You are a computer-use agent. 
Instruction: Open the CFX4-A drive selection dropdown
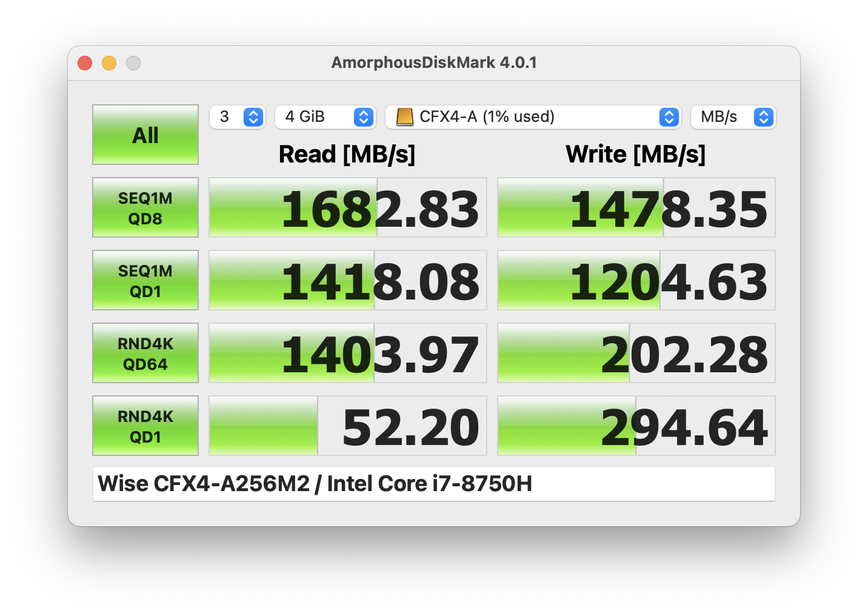(533, 117)
